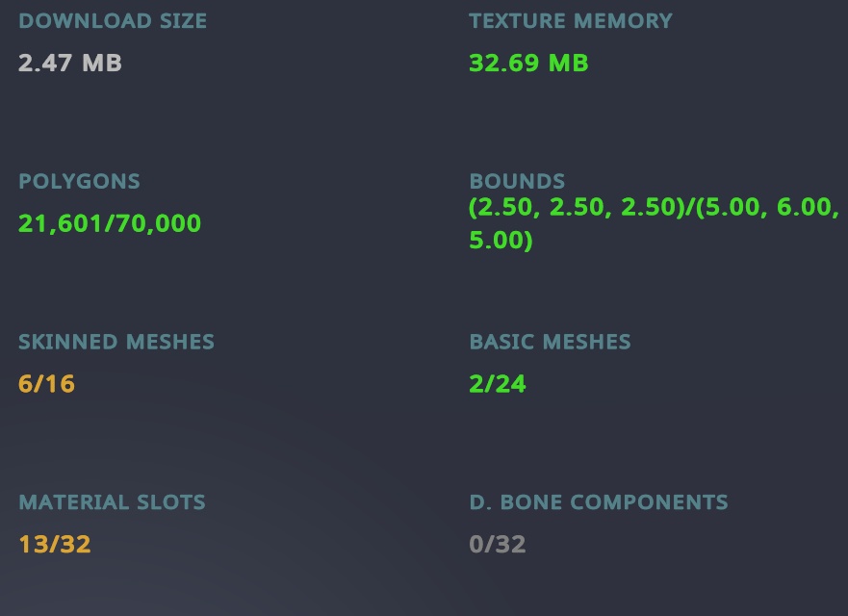The image size is (848, 616).
Task: Click the MB unit beside 32.69
Action: 568,64
